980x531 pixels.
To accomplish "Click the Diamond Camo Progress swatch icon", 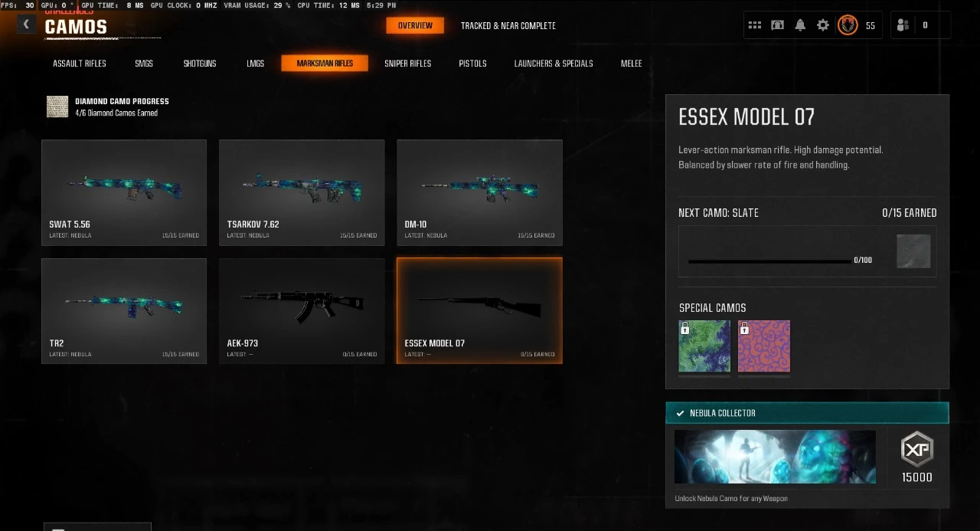I will point(57,107).
